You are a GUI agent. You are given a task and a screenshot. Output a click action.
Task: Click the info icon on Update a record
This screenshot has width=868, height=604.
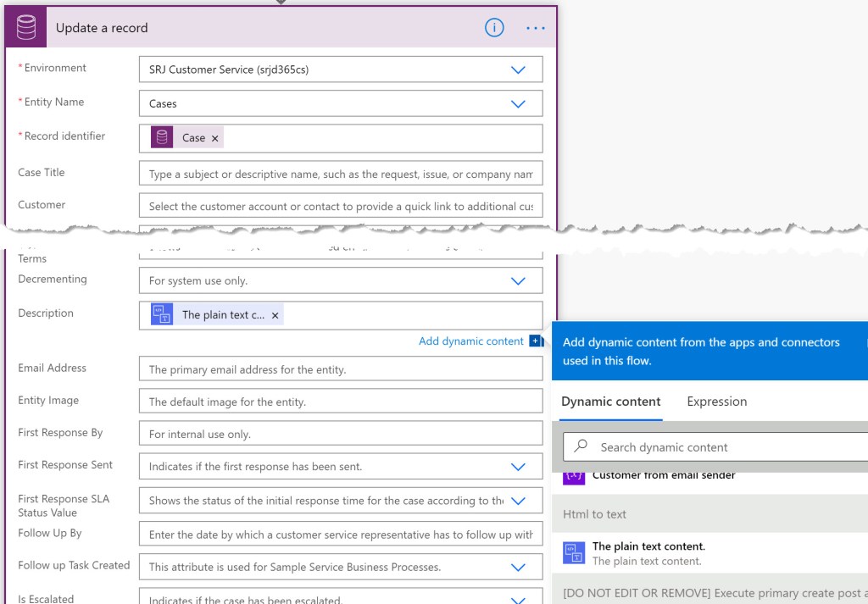(494, 28)
